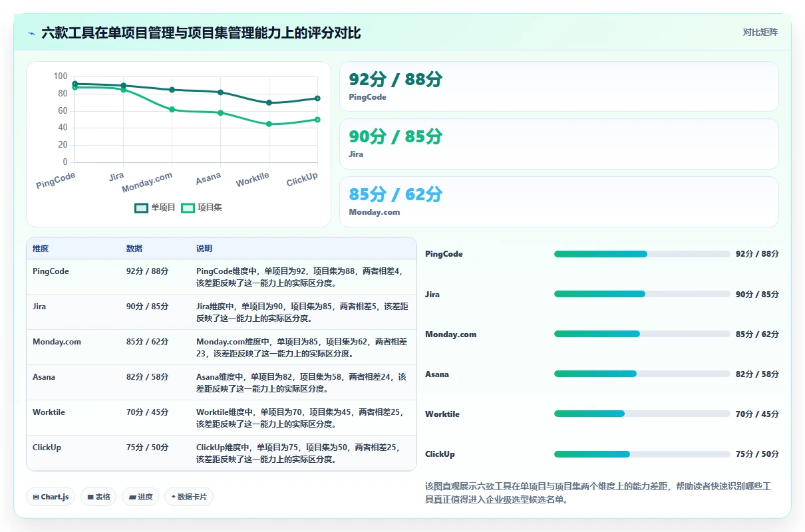Toggle the 单项目 legend entry in chart
This screenshot has width=805, height=532.
point(154,207)
